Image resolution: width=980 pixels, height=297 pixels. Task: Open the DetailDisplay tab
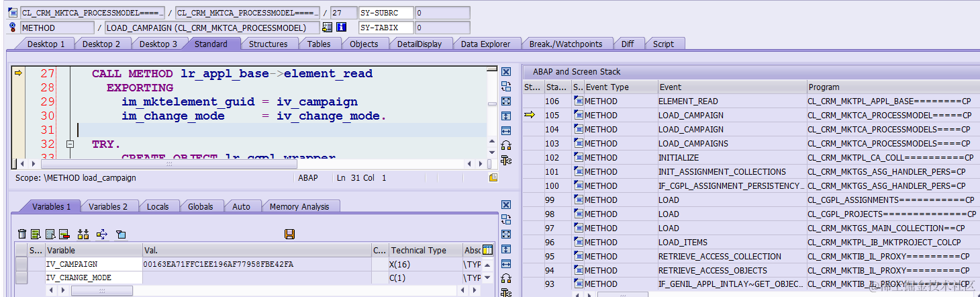pos(420,44)
